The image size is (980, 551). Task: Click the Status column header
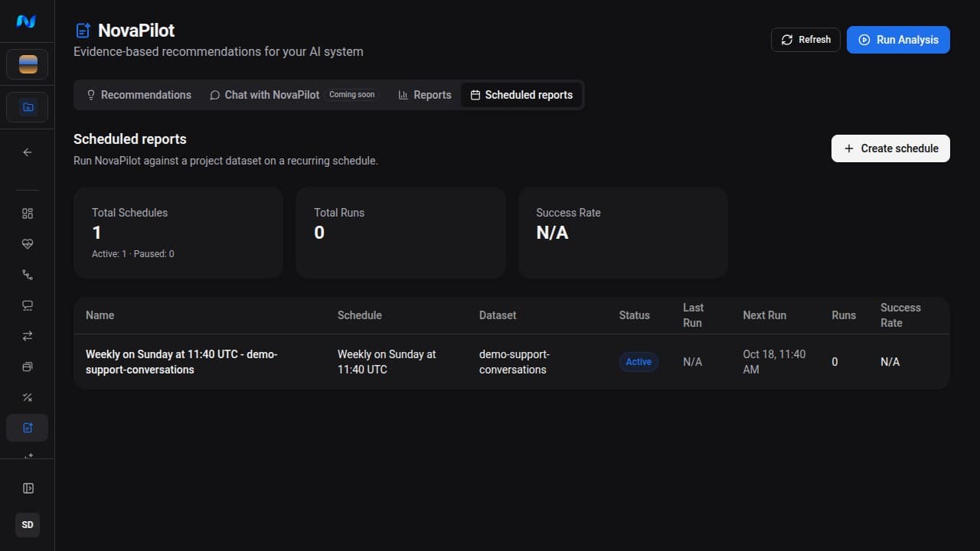[x=634, y=315]
